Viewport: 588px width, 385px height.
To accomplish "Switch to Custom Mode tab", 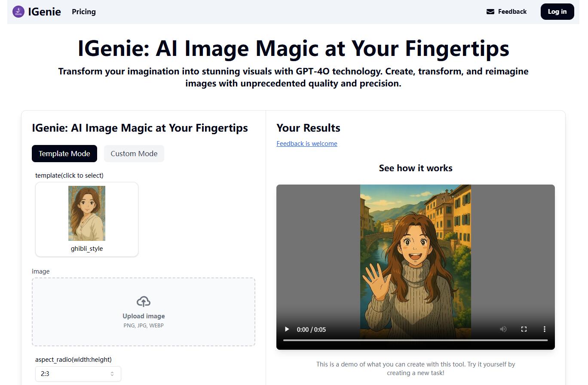I will point(134,154).
